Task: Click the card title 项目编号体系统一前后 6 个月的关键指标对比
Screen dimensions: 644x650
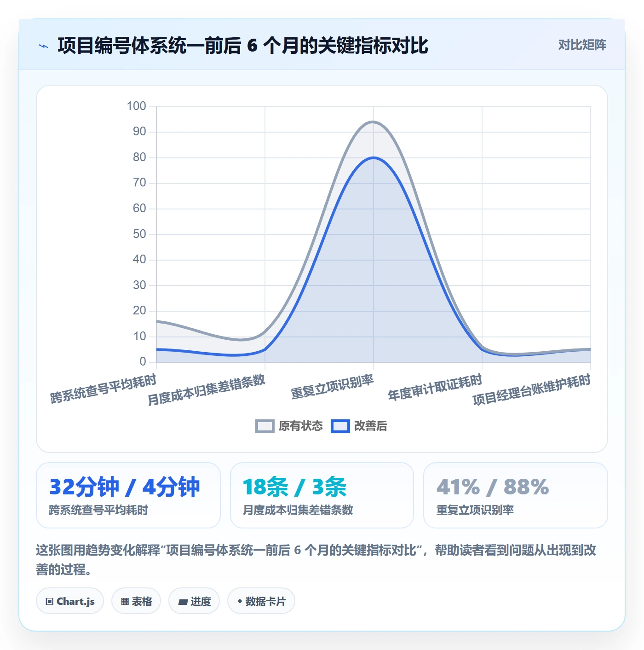Action: 243,46
